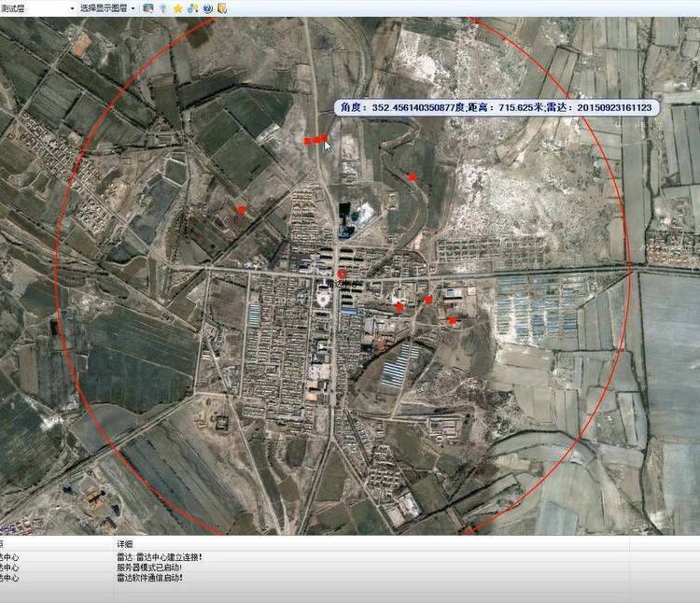The image size is (700, 603).
Task: Click the monitor display icon in toolbar
Action: tap(148, 8)
